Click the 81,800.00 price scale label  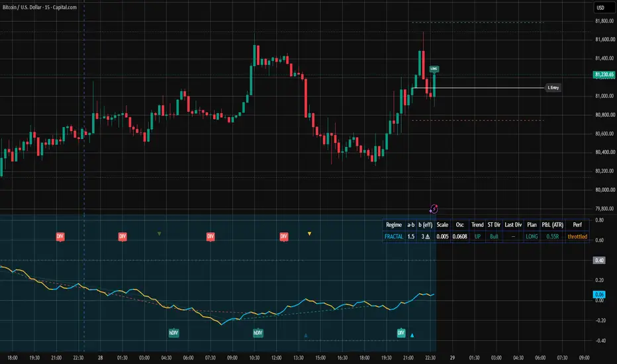(x=604, y=21)
